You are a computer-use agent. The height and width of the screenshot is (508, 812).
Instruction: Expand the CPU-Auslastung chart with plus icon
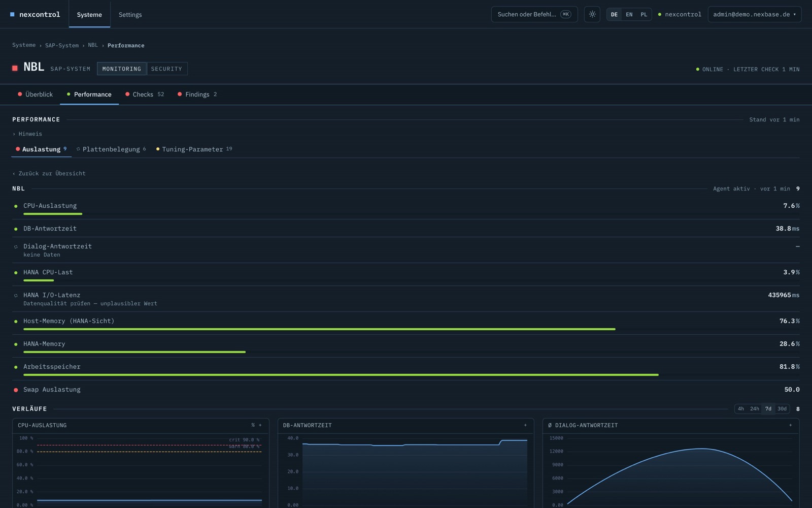tap(260, 425)
